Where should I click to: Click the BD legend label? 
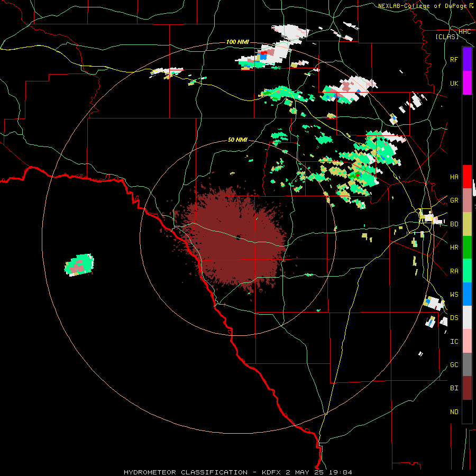(x=454, y=224)
